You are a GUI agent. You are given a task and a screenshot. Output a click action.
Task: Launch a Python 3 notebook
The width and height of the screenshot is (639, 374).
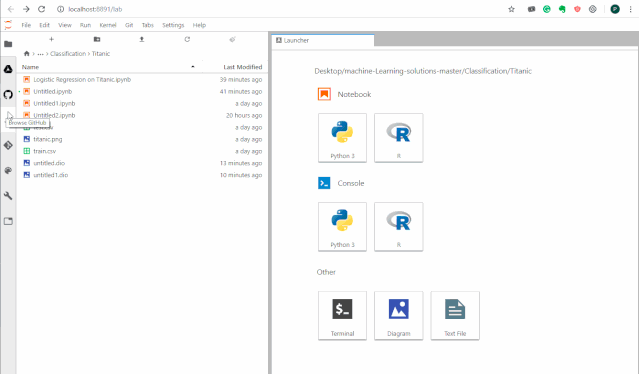click(342, 138)
